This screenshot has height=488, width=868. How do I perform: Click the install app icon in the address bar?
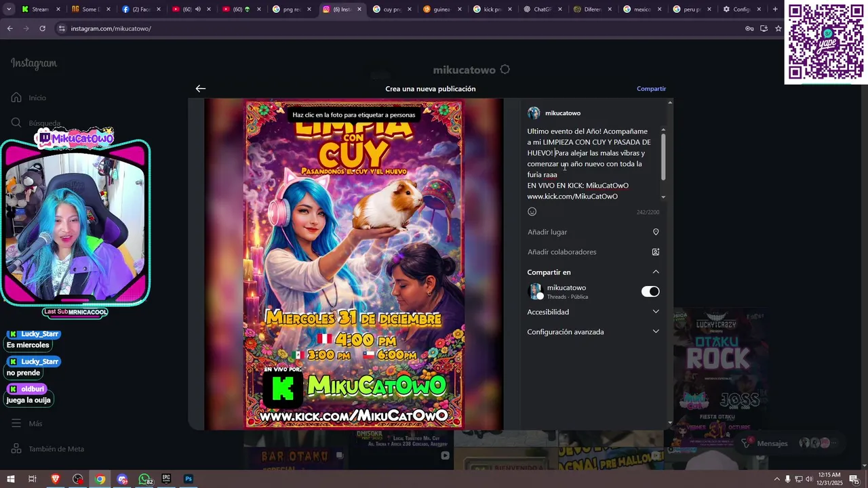point(764,28)
